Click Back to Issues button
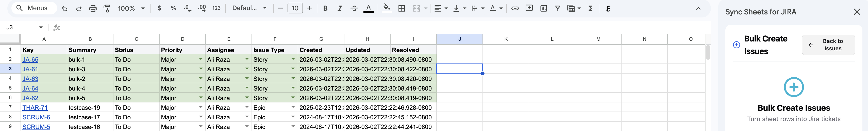Screen dimensions: 868x131 coord(828,45)
